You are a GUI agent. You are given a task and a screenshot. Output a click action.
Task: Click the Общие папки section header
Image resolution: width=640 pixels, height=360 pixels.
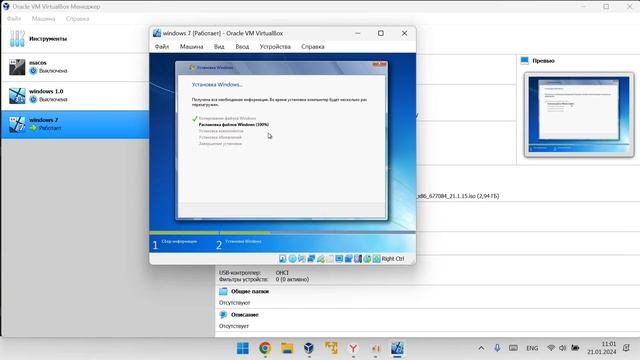pos(250,291)
